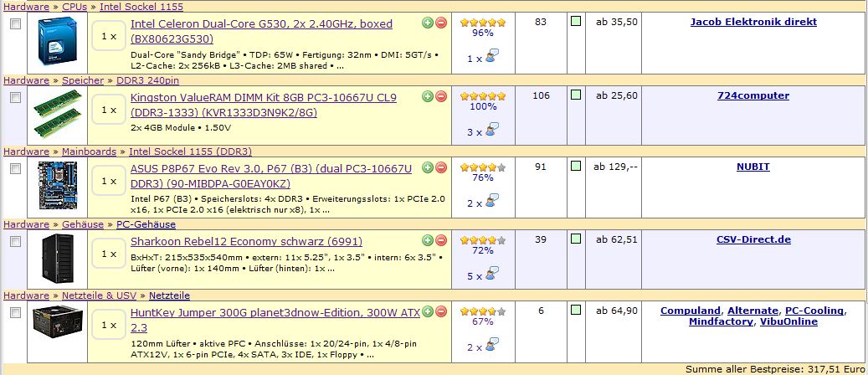Viewport: 868px width, 375px height.
Task: Open Kingston ValueRAM DIMM Kit 8GB link
Action: pos(264,105)
